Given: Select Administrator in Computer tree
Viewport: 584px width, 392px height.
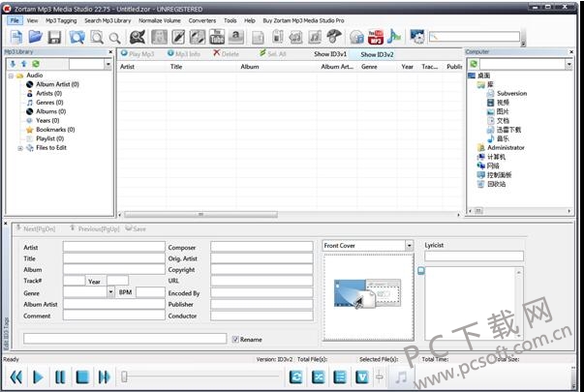Looking at the screenshot, I should pyautogui.click(x=506, y=148).
